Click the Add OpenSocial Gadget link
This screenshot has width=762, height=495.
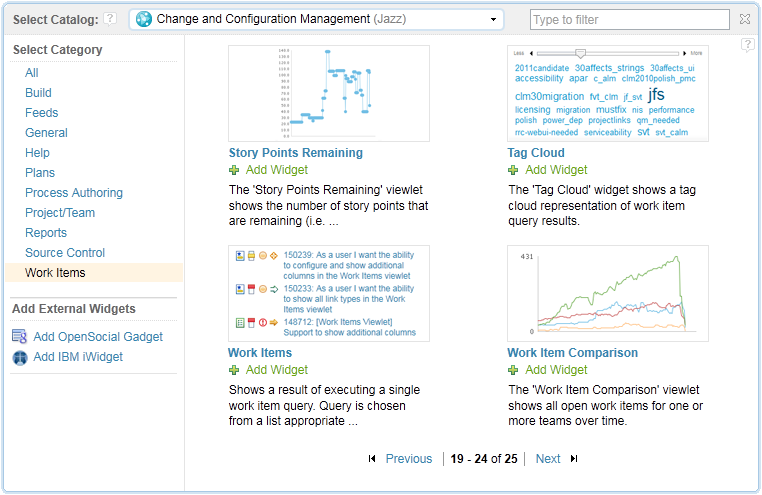98,337
